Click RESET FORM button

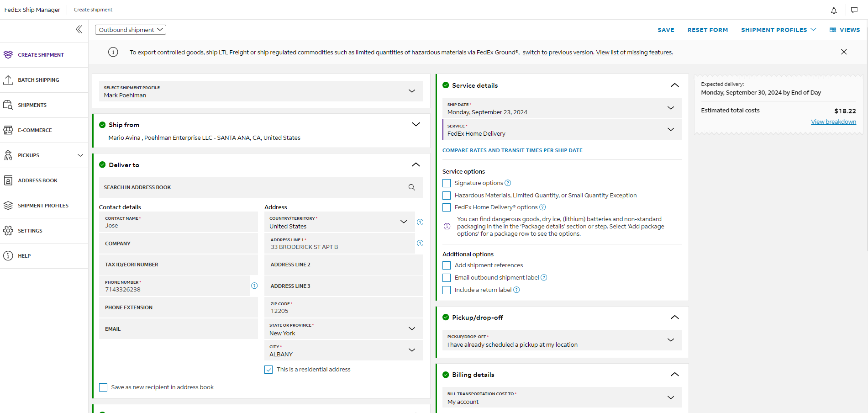click(708, 30)
